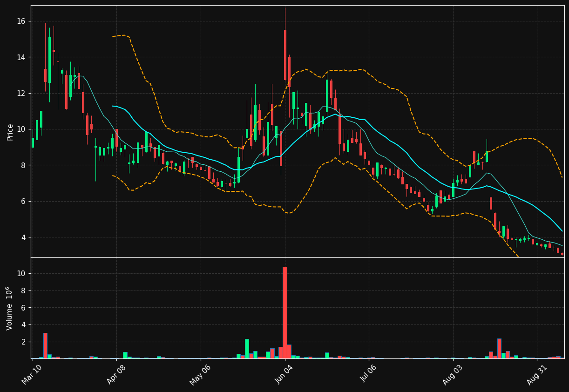Click the 'Aug 03' date label

[x=453, y=374]
